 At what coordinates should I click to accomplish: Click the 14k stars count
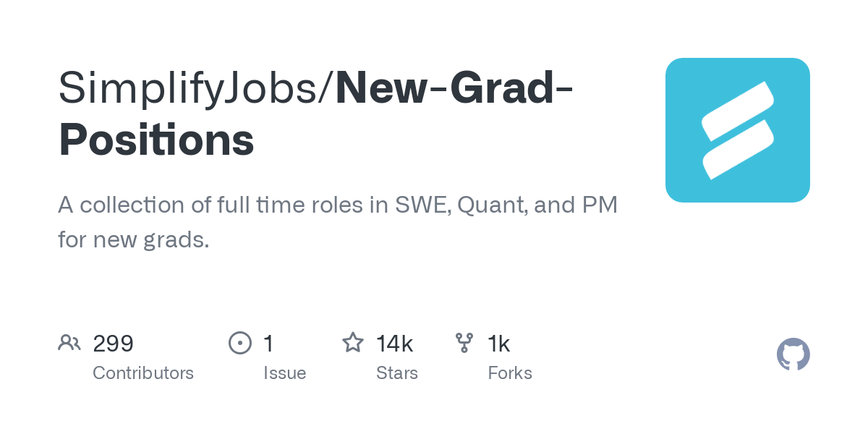pos(394,344)
